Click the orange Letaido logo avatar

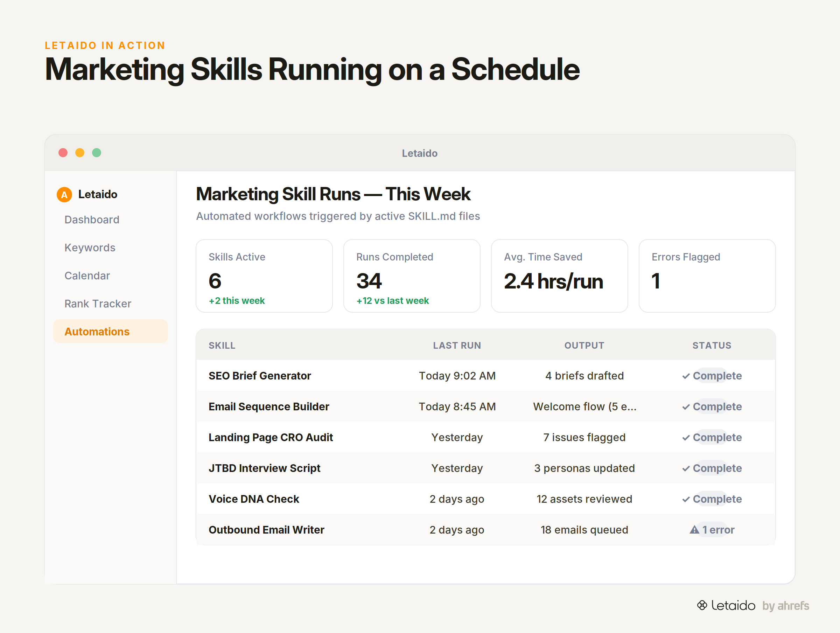[64, 195]
